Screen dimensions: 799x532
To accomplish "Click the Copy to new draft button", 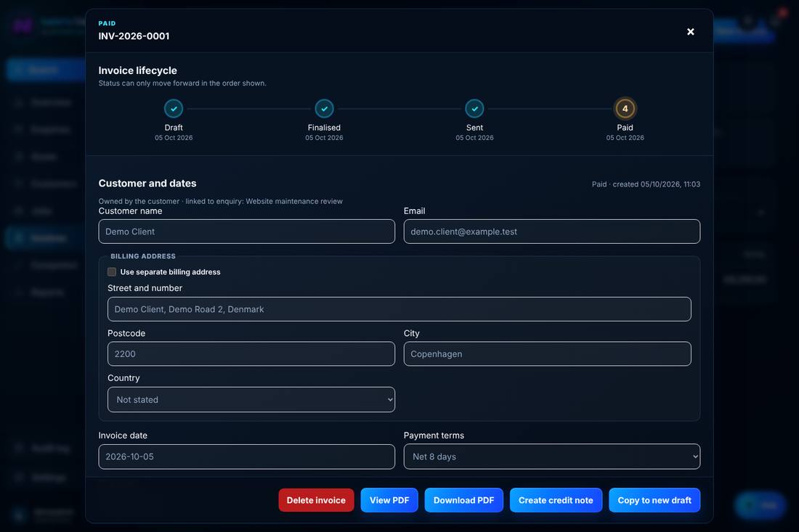I will click(654, 501).
